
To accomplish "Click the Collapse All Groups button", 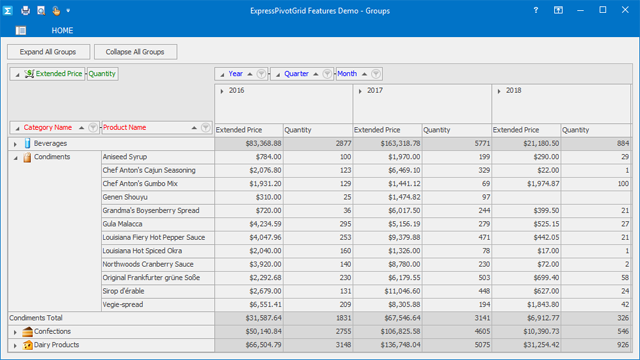I will click(135, 52).
